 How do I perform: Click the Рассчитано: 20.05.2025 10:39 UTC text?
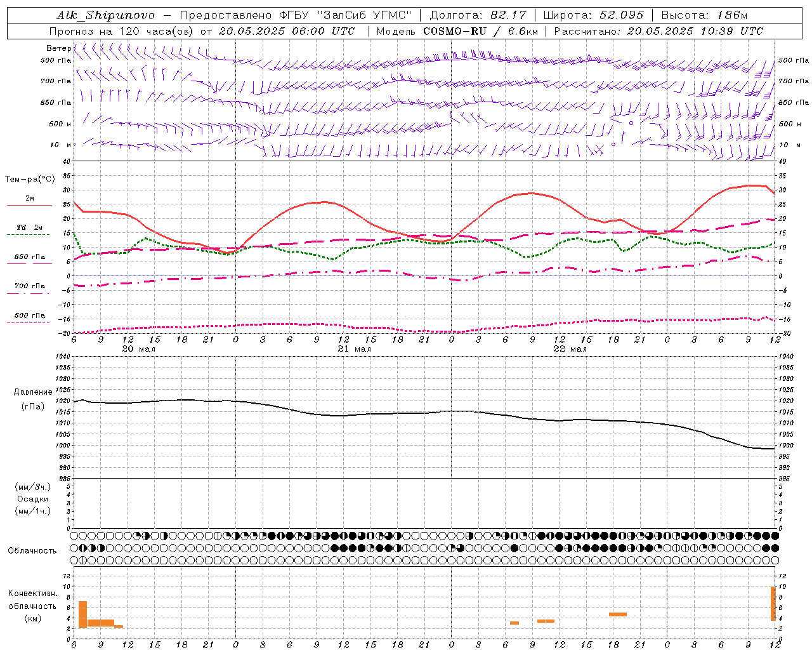click(658, 31)
